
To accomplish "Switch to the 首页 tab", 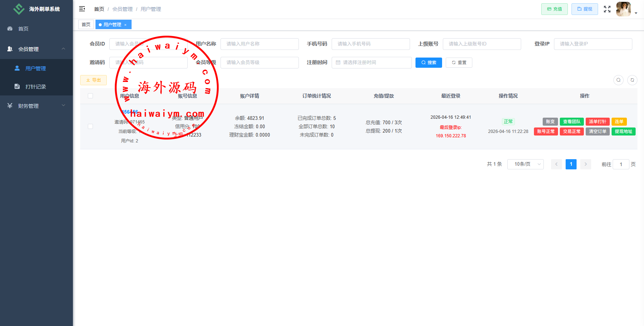I will (86, 25).
